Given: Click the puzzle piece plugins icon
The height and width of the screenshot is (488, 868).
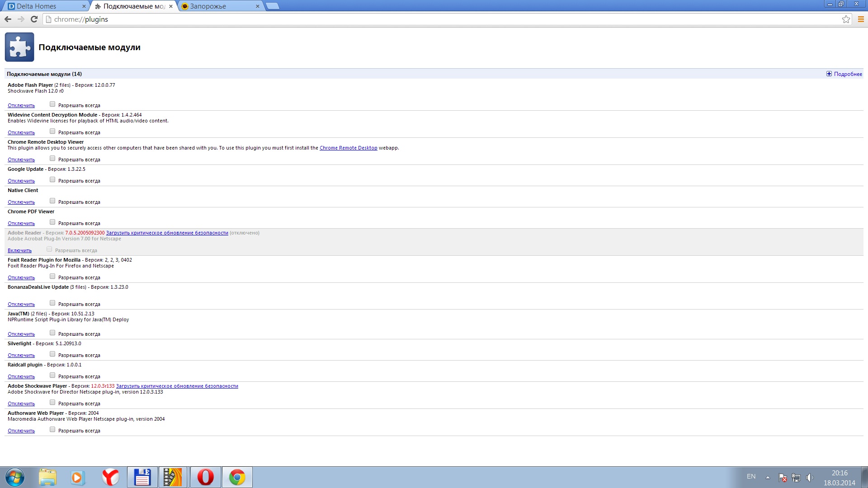Looking at the screenshot, I should [19, 47].
